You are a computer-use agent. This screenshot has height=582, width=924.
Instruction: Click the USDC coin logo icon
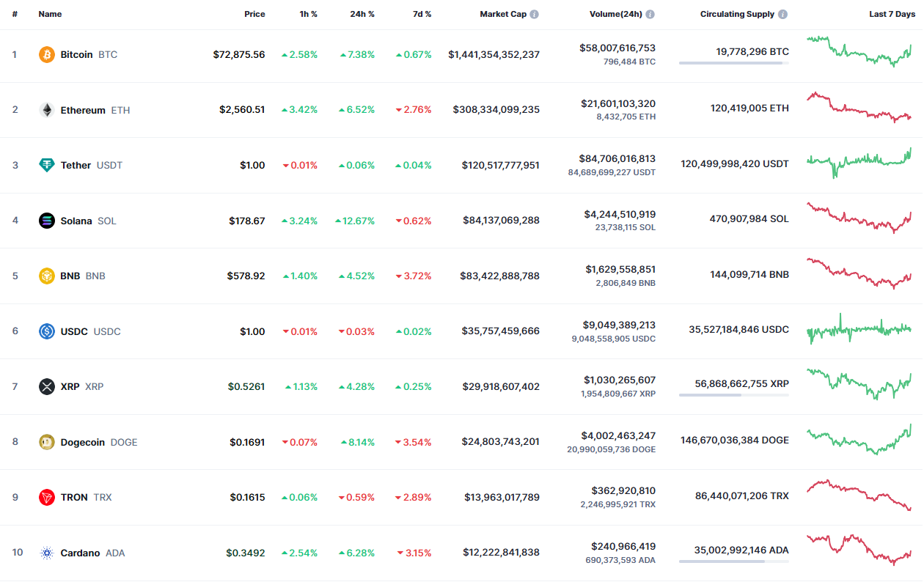point(47,331)
